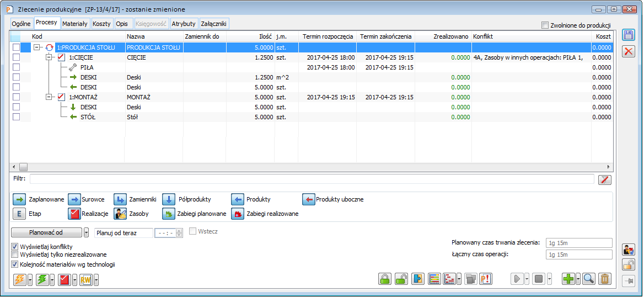Toggle the Zaplanowane green arrow filter

click(x=19, y=199)
